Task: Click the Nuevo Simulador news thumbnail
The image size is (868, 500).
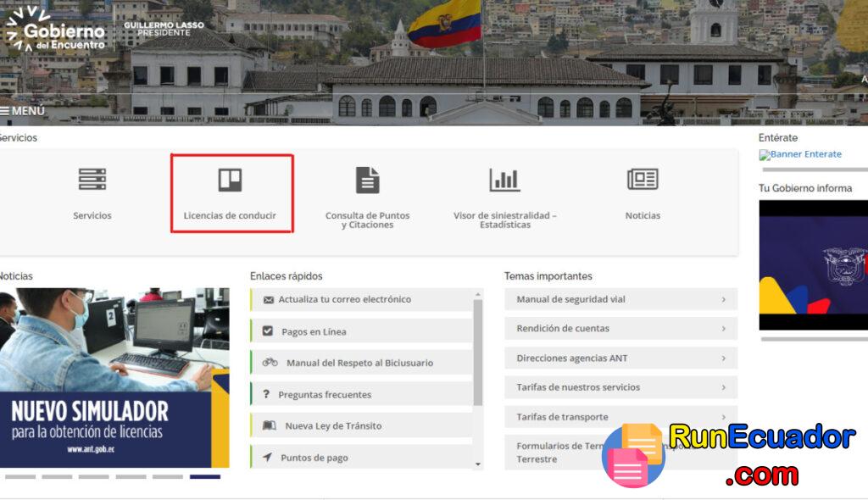Action: coord(114,373)
